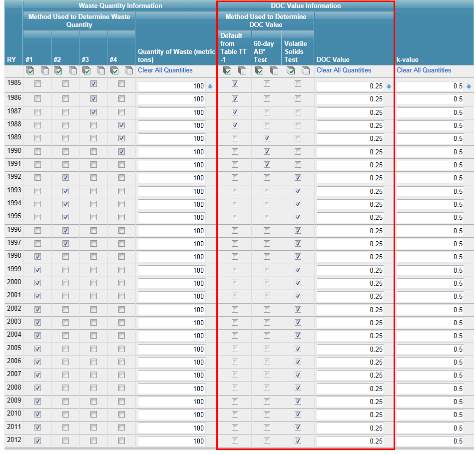Edit k-value field for 2009

(430, 402)
